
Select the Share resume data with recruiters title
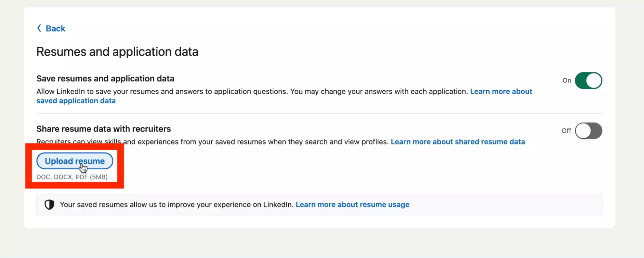(103, 129)
